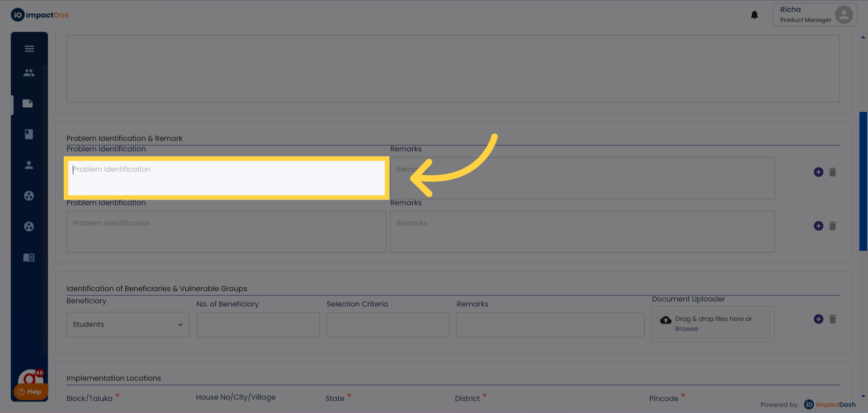
Task: Add another beneficiary row with plus icon
Action: click(x=818, y=319)
